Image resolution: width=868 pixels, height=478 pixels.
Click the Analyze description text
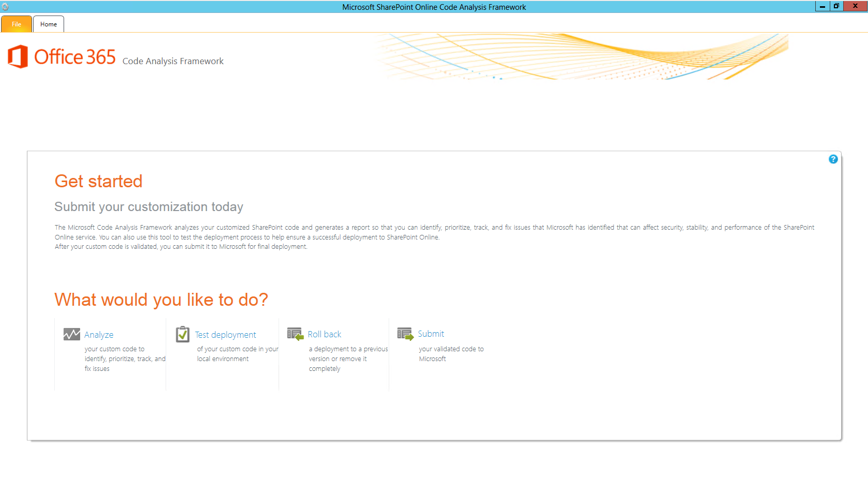(125, 358)
